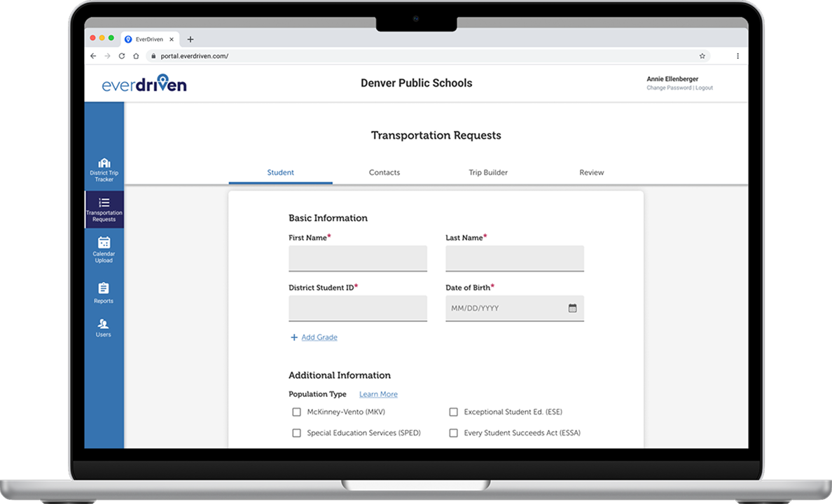Click the Date of Birth field

[x=515, y=308]
